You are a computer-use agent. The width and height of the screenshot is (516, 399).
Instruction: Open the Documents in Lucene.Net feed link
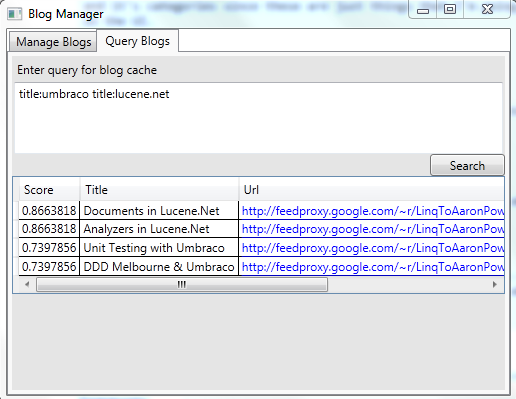point(373,211)
